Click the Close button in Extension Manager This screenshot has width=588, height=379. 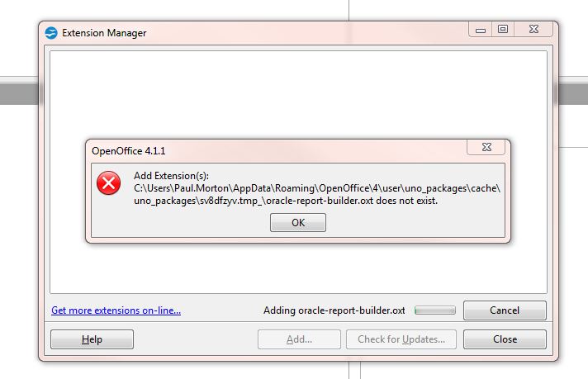(505, 339)
